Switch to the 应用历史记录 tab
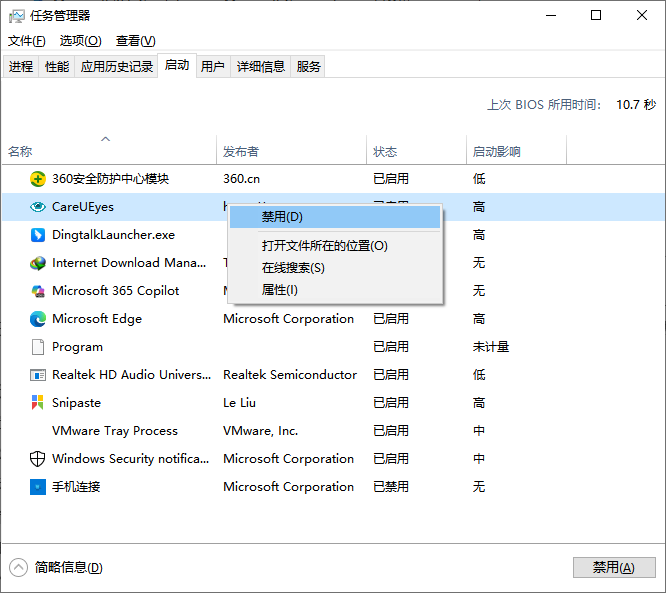This screenshot has height=593, width=666. (x=116, y=66)
